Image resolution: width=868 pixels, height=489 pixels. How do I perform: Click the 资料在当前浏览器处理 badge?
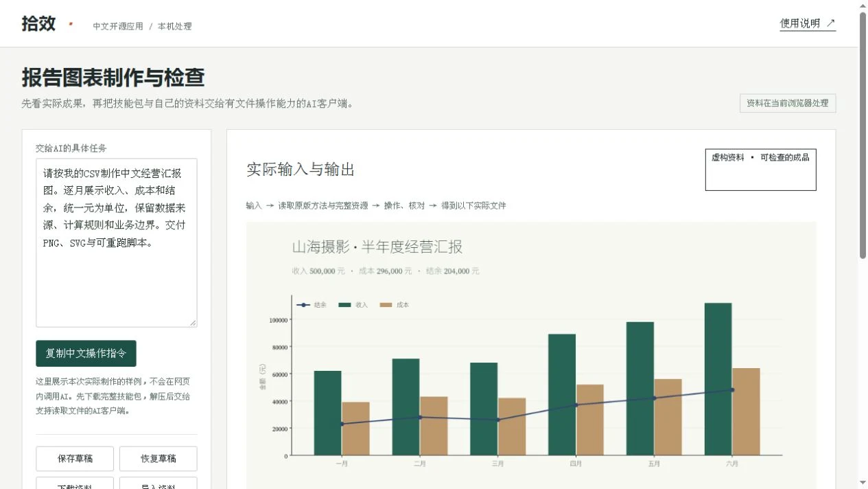pyautogui.click(x=788, y=103)
